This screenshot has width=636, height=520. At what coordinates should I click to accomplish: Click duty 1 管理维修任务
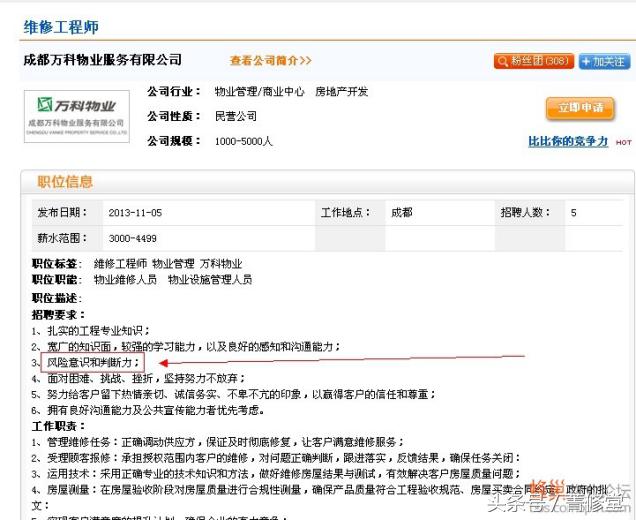[x=218, y=442]
